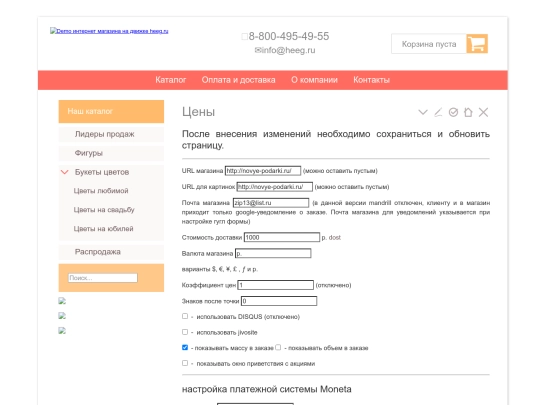This screenshot has height=405, width=540.
Task: Close the Цены panel with X
Action: (484, 112)
